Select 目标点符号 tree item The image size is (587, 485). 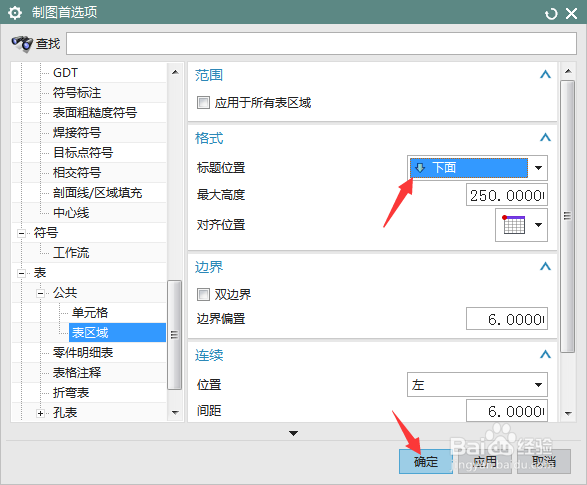[83, 153]
